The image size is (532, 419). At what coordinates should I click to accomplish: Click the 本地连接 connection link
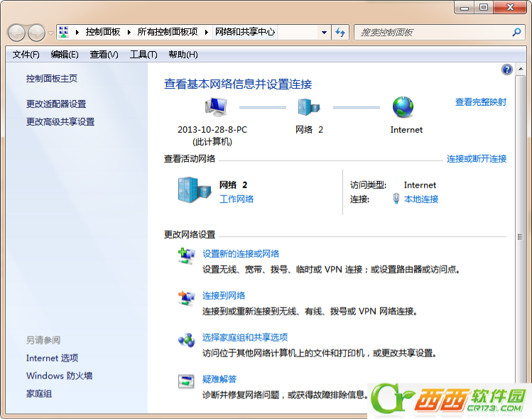coord(421,200)
